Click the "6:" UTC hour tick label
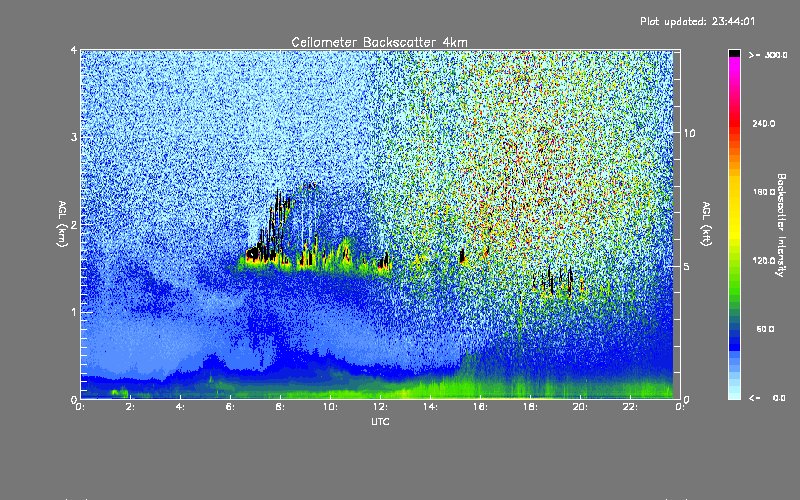 pos(230,407)
